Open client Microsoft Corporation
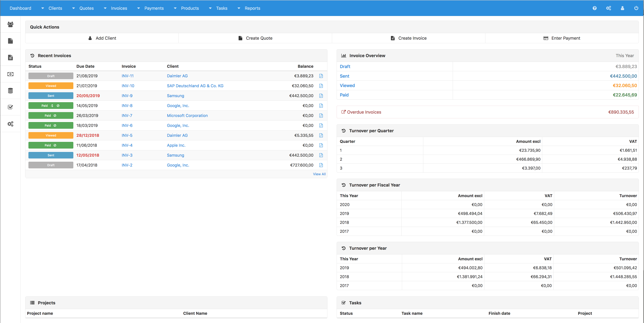The width and height of the screenshot is (644, 323). (187, 116)
